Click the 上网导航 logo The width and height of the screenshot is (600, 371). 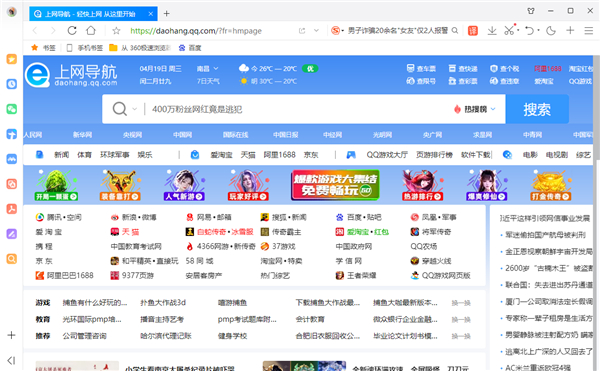[72, 75]
